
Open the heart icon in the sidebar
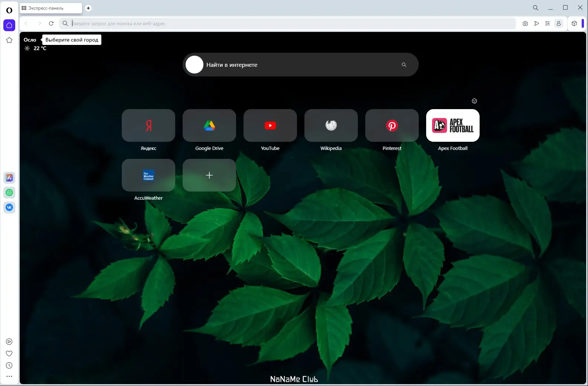[x=9, y=354]
